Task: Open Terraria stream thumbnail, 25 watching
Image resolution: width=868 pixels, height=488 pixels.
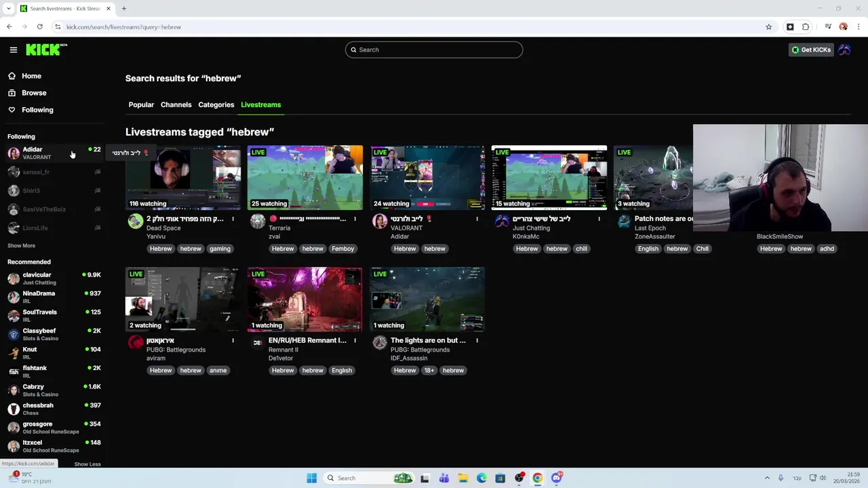Action: 305,178
